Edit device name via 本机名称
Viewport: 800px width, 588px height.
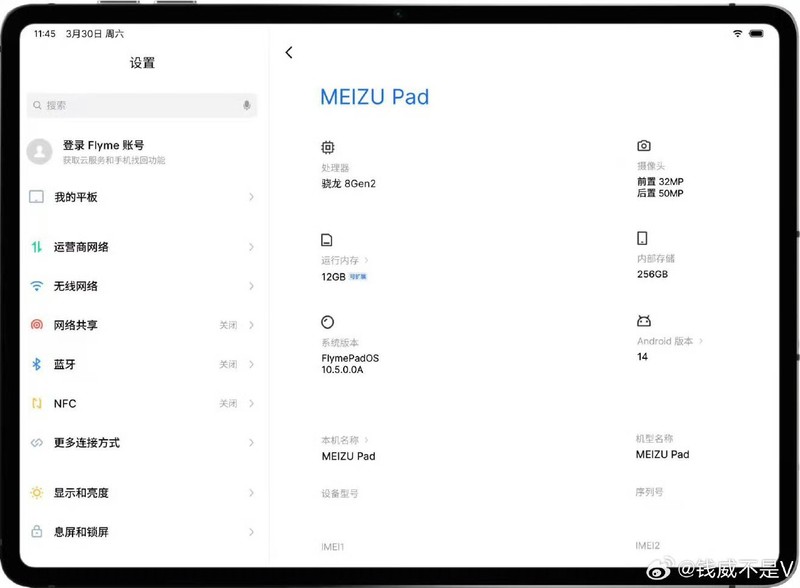click(x=344, y=440)
